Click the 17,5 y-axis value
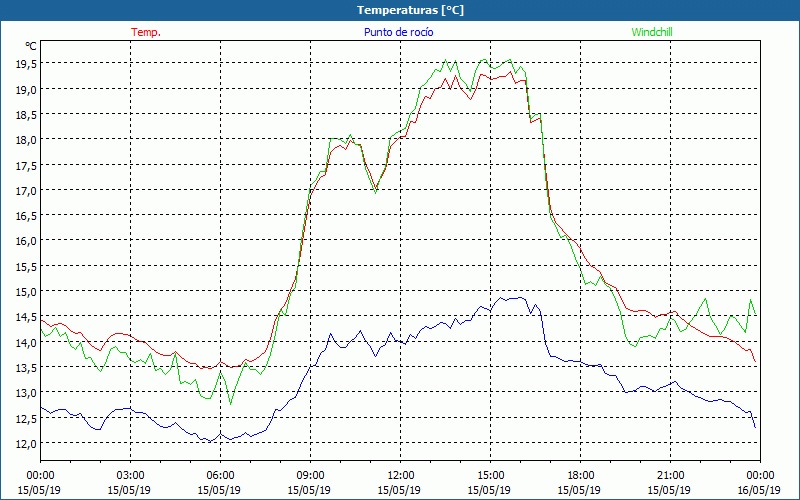800x500 pixels. (27, 165)
